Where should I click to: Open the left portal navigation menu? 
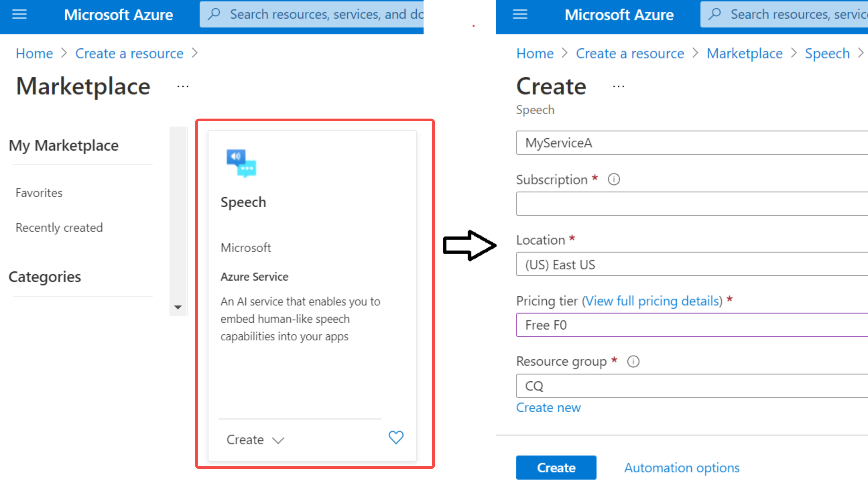[x=19, y=14]
